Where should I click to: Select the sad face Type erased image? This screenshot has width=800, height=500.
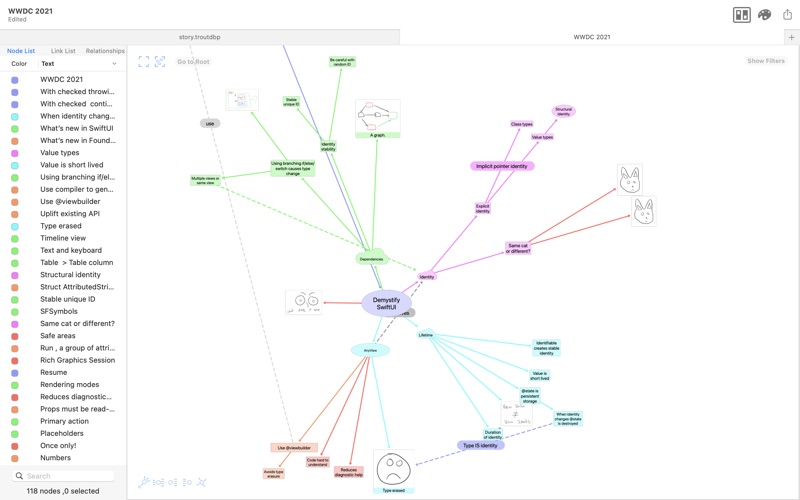tap(393, 471)
